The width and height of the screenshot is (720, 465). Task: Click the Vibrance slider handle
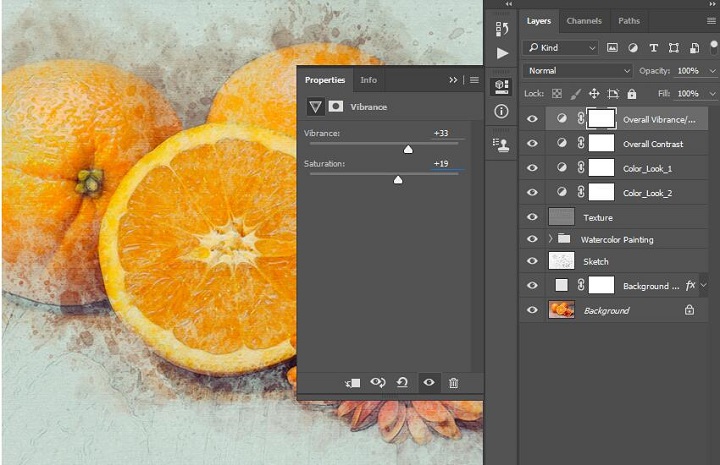(x=408, y=150)
